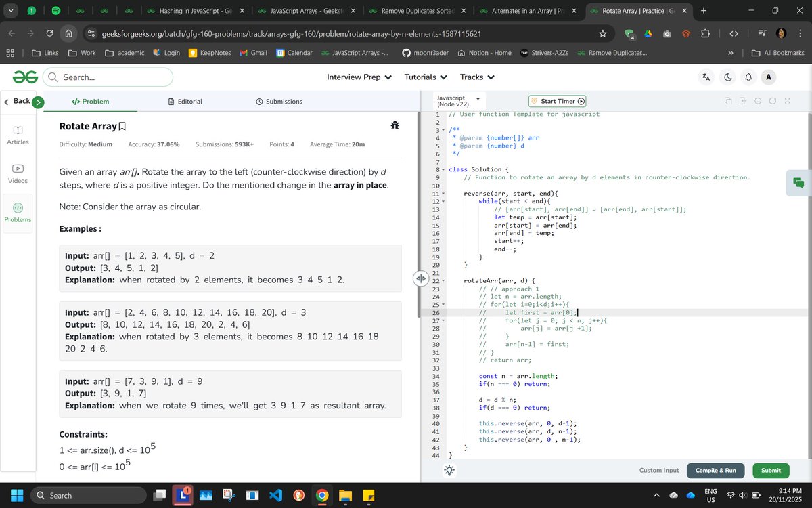Viewport: 812px width, 508px height.
Task: Click the GeeksforGeeks logo
Action: point(24,77)
